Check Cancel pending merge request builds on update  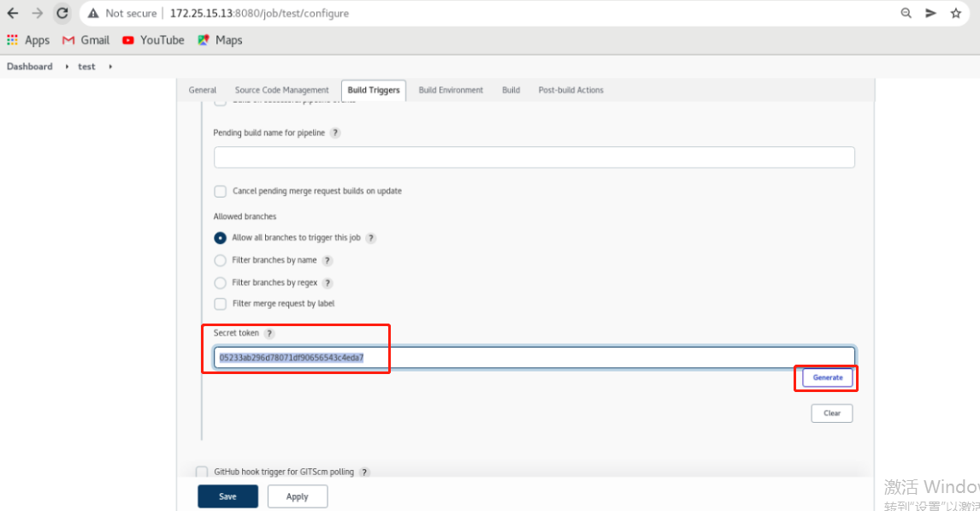click(x=220, y=192)
